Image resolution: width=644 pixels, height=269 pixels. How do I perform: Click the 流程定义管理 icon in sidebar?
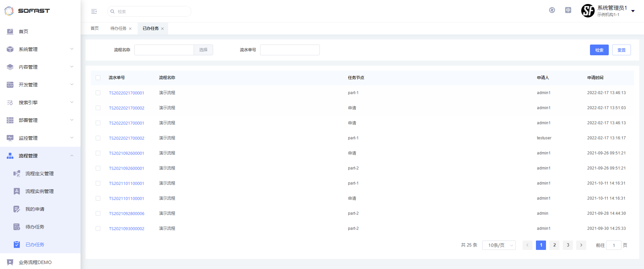(17, 174)
